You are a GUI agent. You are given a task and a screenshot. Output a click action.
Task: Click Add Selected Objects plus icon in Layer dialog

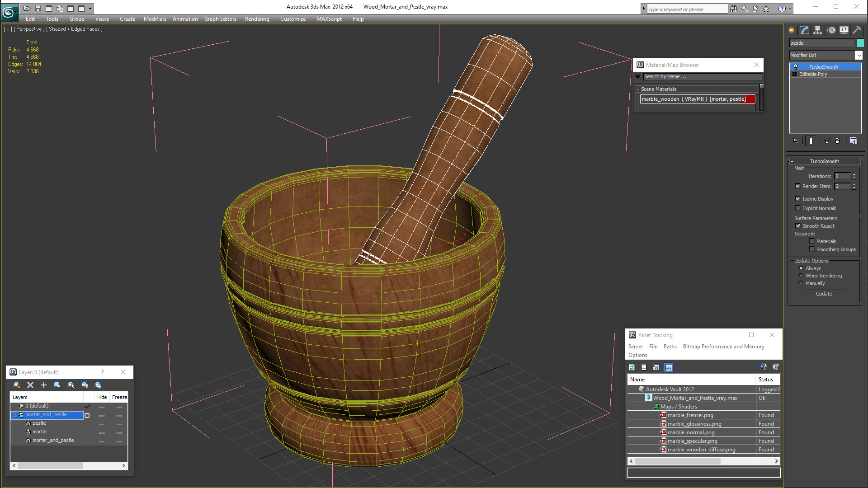(44, 385)
